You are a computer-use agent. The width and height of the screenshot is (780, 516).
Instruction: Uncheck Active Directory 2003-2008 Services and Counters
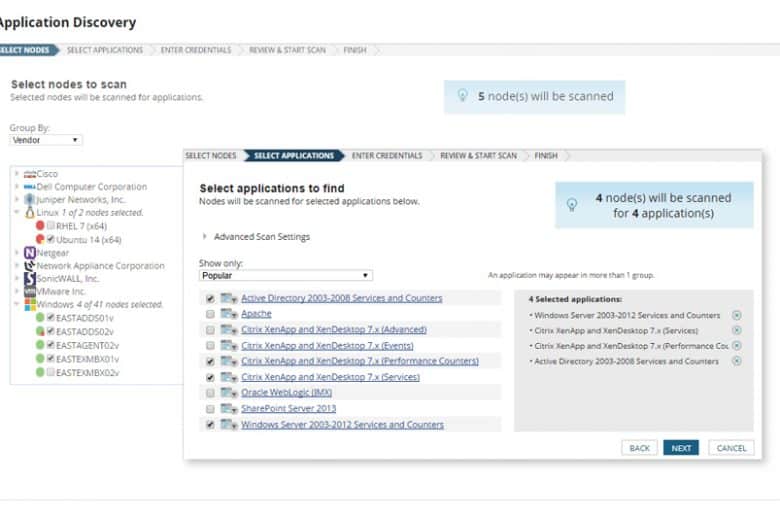[210, 299]
